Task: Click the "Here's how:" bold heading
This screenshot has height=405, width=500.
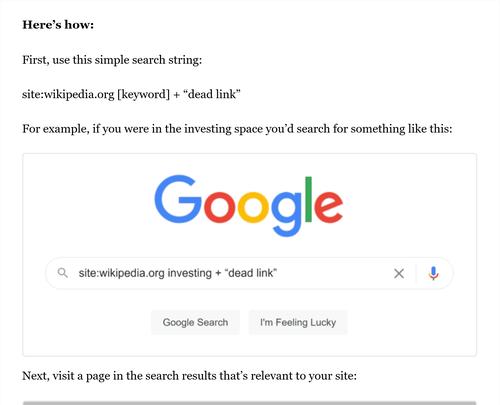Action: (58, 25)
